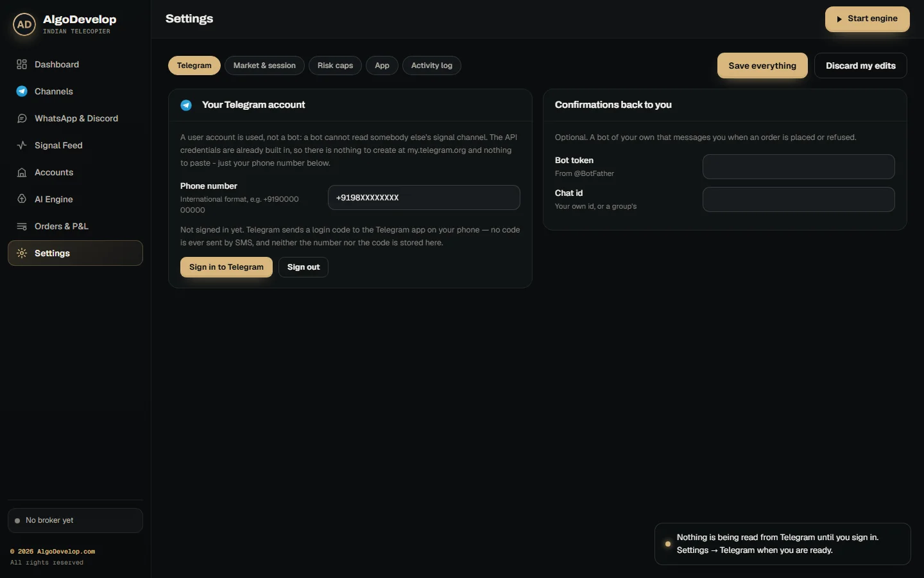Screen dimensions: 924x578
Task: Click the Accounts bank icon
Action: pos(22,172)
